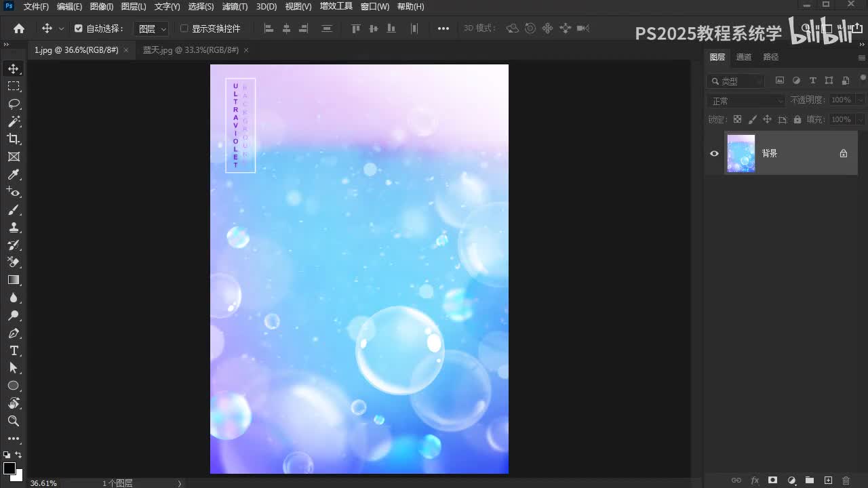The image size is (868, 488).
Task: Select the Crop tool
Action: 14,139
